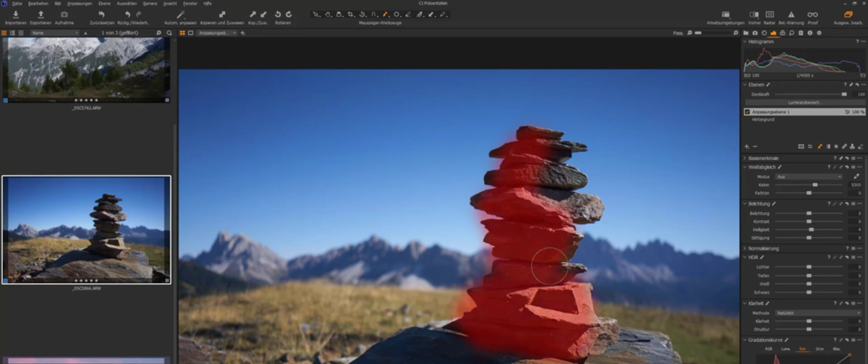This screenshot has height=364, width=868.
Task: Adjust the Kelvin slider
Action: 810,185
